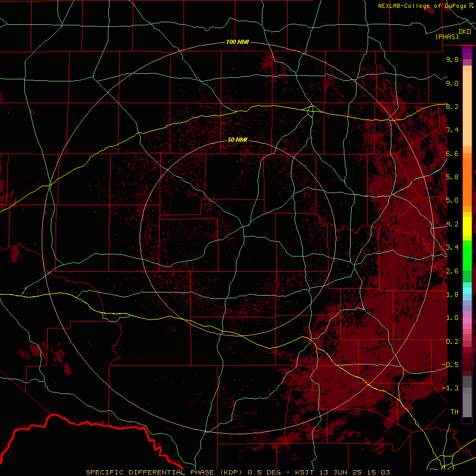Click the 9.0 value on the color scale
476x476 pixels.
pos(452,83)
